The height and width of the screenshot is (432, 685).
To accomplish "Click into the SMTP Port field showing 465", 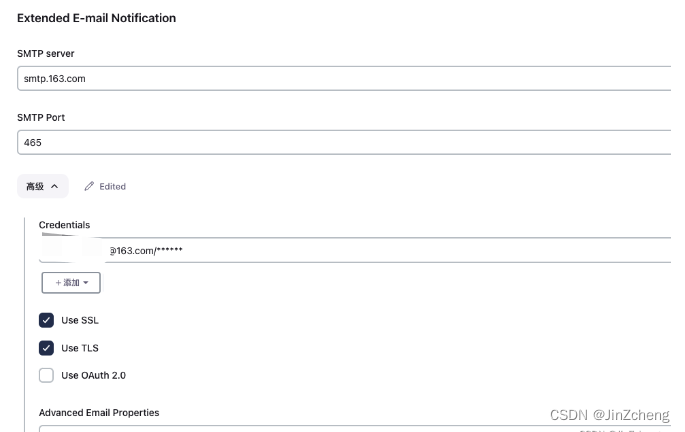I will tap(344, 142).
